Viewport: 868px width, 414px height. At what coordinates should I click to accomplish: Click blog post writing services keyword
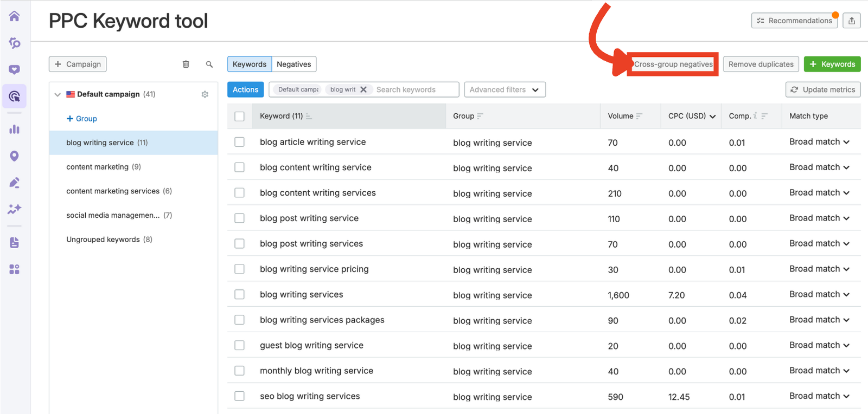point(311,244)
